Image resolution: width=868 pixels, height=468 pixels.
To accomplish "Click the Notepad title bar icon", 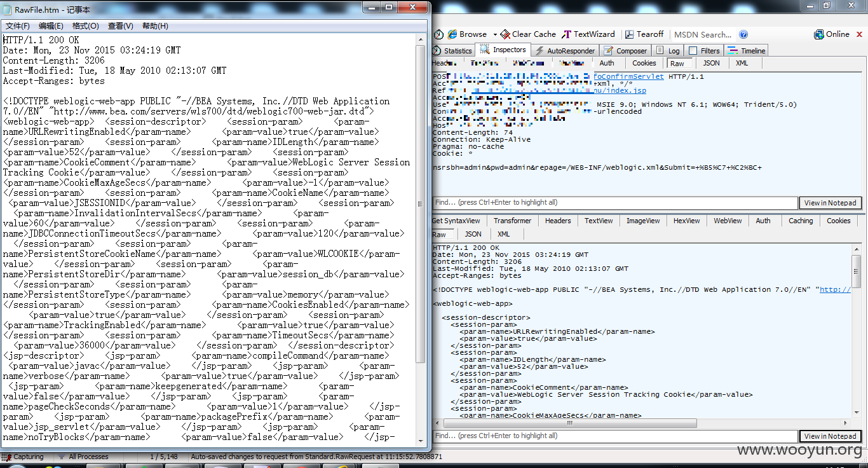I will coord(7,9).
